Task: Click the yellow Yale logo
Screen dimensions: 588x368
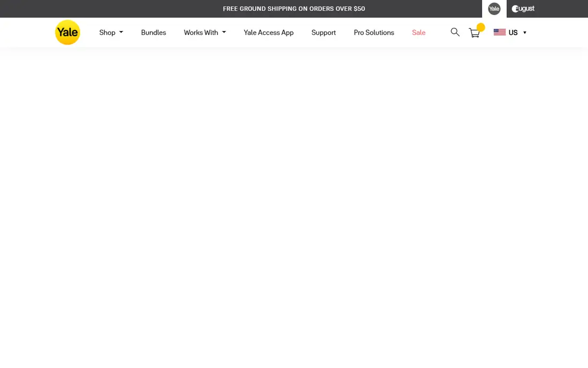Action: (x=67, y=32)
